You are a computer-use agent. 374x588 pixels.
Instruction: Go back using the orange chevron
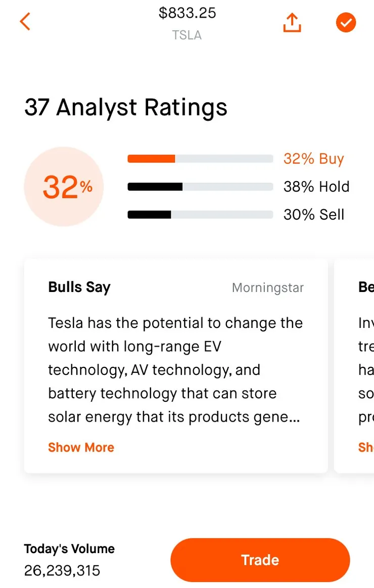pos(25,22)
